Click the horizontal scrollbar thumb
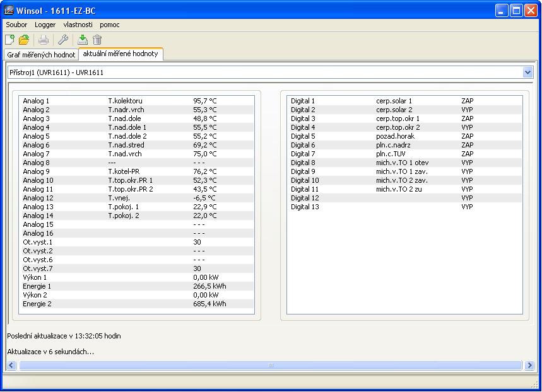 (270, 365)
